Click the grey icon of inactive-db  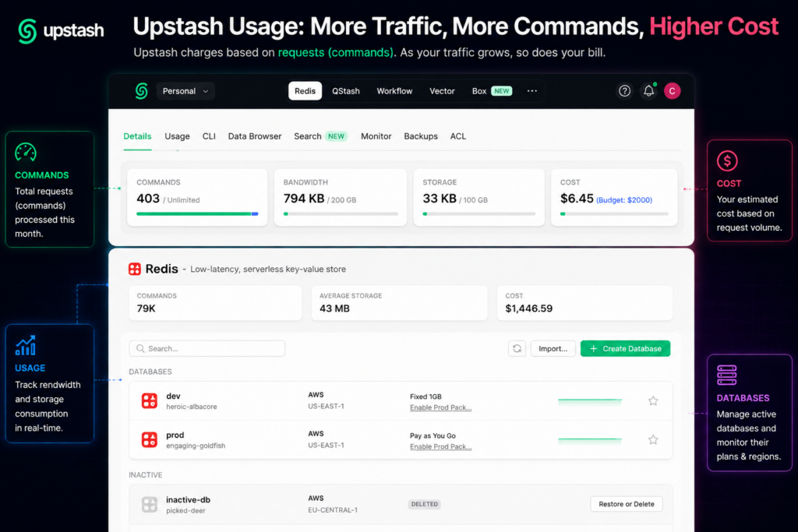click(149, 504)
